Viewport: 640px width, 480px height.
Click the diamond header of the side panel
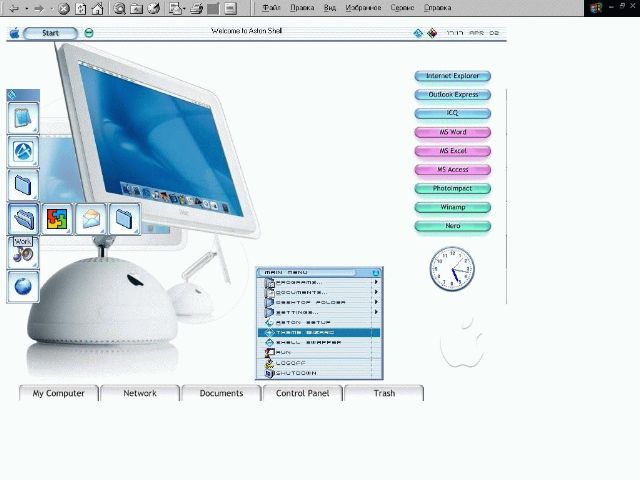(x=23, y=95)
